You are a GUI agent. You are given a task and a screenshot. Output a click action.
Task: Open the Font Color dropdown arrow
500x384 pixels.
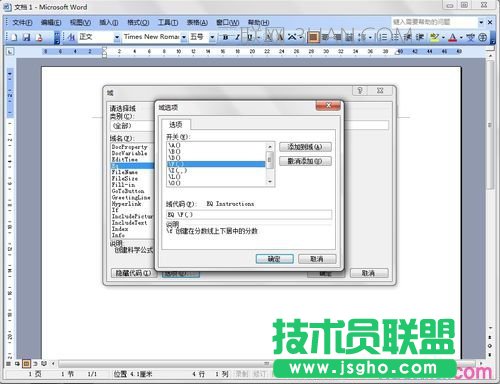pyautogui.click(x=461, y=37)
